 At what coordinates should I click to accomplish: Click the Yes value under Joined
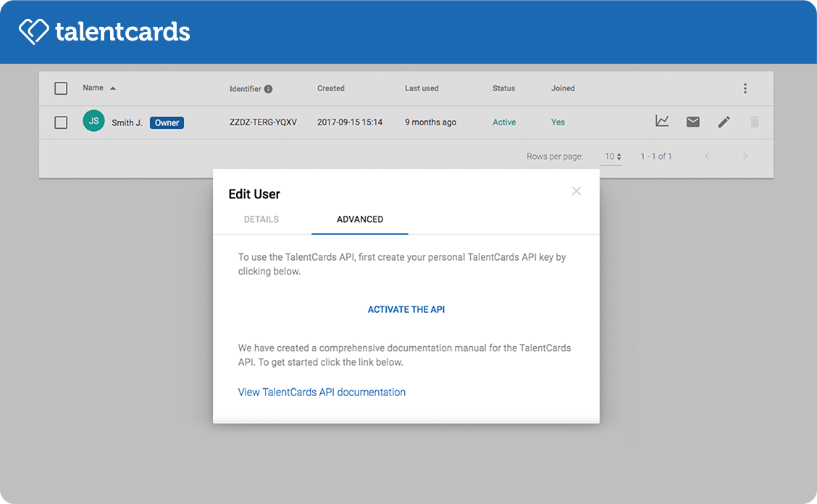558,122
